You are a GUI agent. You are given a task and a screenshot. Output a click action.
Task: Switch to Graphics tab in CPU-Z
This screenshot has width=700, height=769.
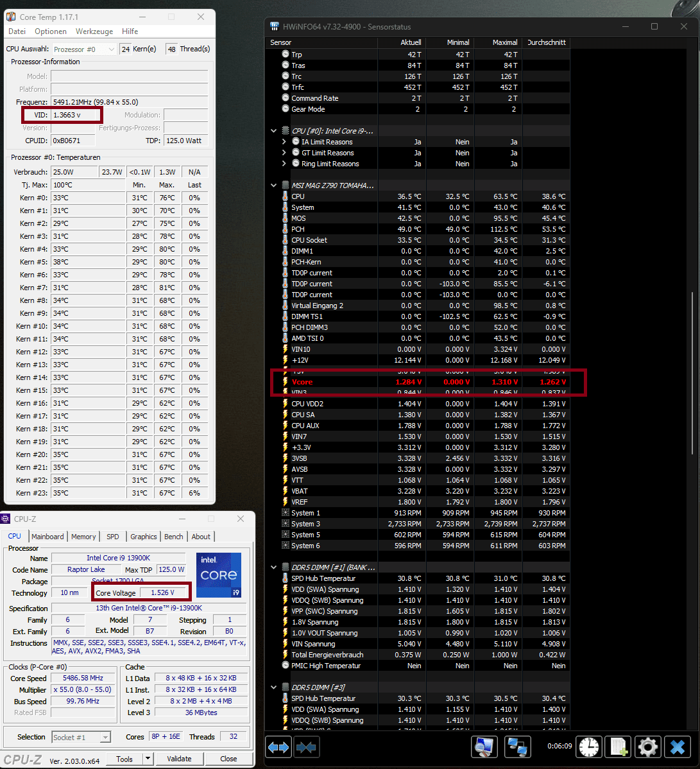[x=143, y=537]
